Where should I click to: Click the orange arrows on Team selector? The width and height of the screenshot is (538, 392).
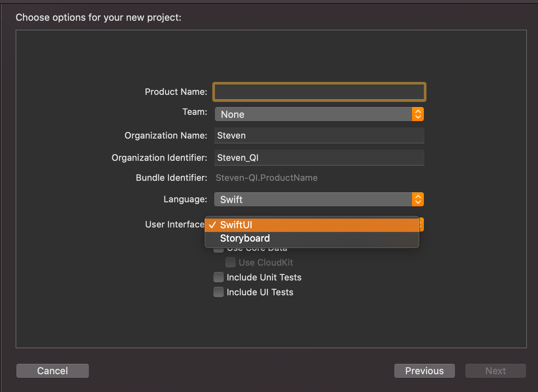(x=418, y=114)
